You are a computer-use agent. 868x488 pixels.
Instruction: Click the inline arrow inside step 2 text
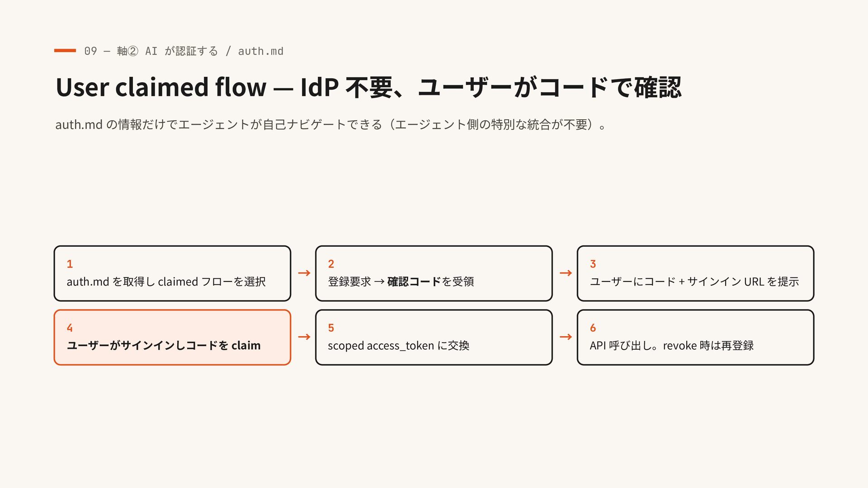click(x=379, y=282)
